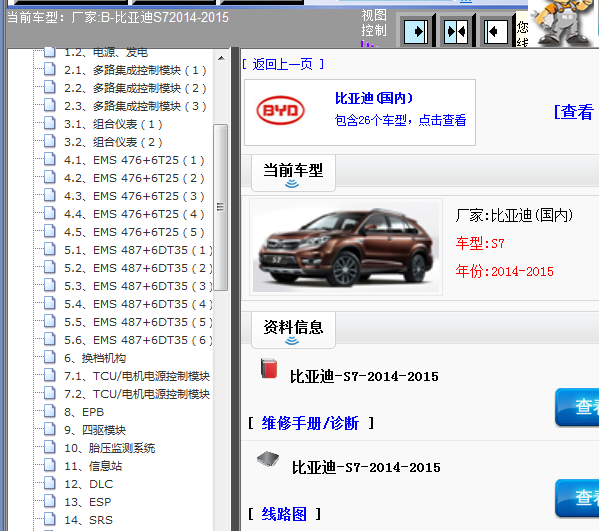Click document icon beside 5.1 EMS 487+6DT35 (1)
Viewport: 599px width, 531px height.
tap(49, 249)
